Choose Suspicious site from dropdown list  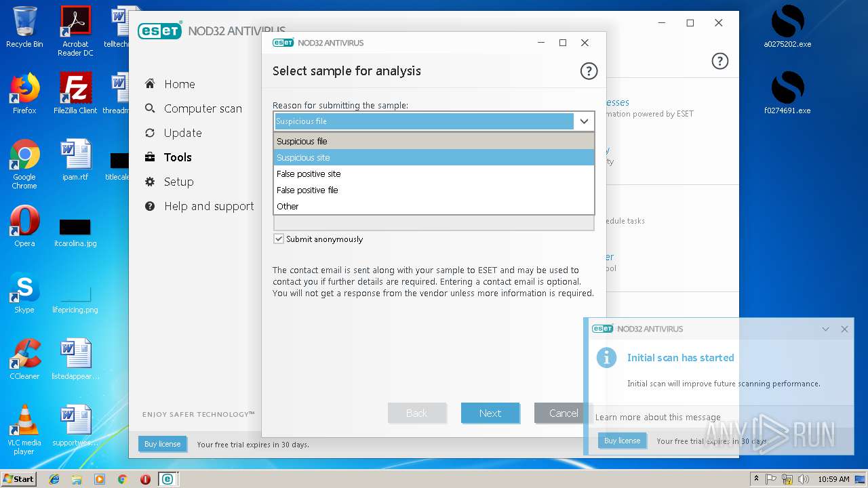click(434, 157)
